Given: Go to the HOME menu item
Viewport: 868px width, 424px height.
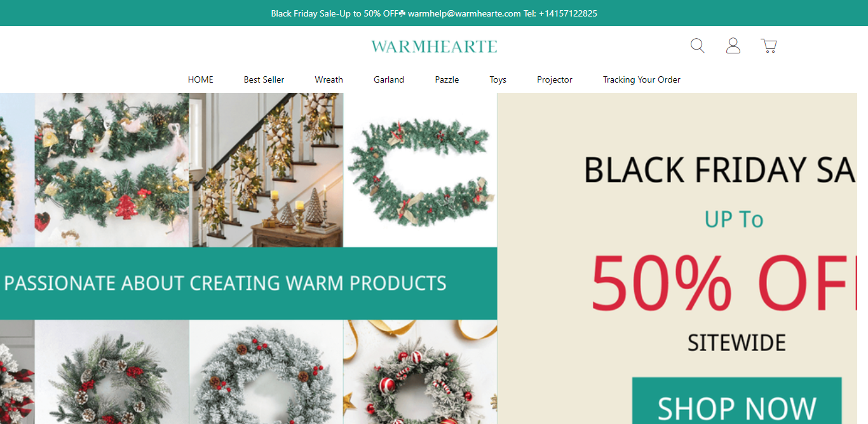Looking at the screenshot, I should tap(201, 79).
